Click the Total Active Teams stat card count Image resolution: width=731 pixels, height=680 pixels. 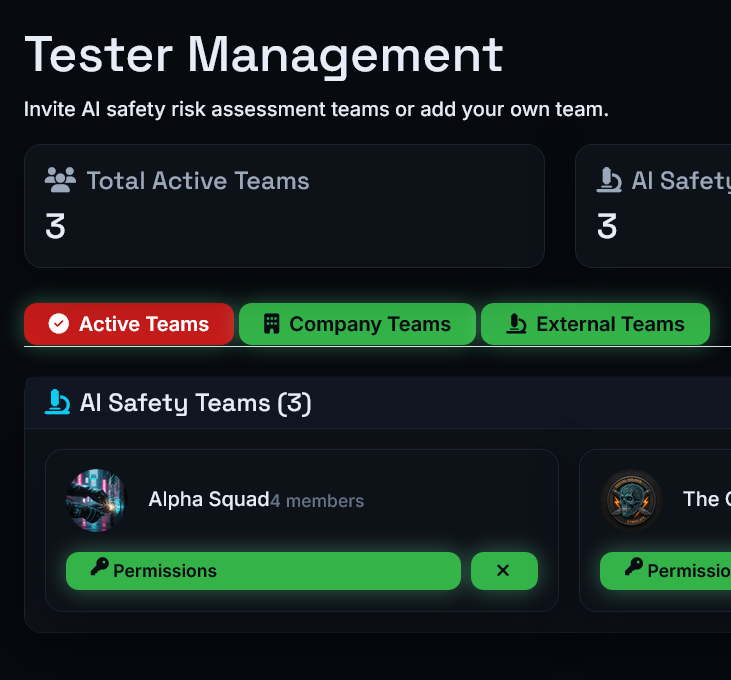tap(55, 227)
